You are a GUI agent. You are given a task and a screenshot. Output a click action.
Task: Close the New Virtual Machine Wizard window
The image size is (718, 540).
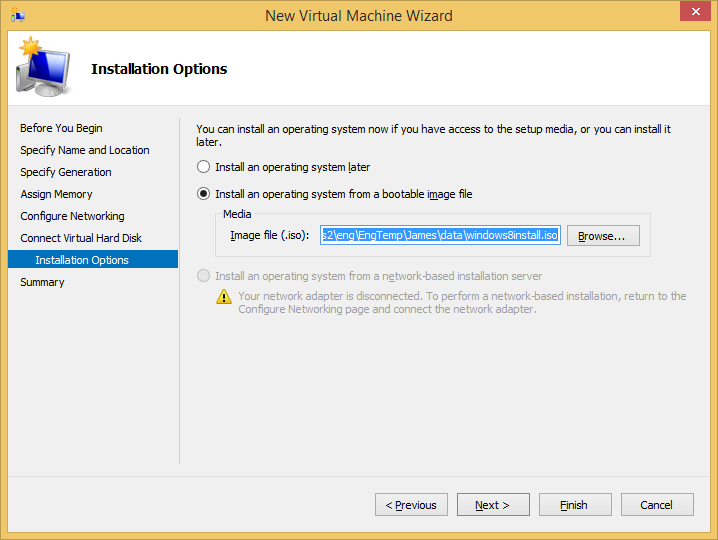(692, 13)
